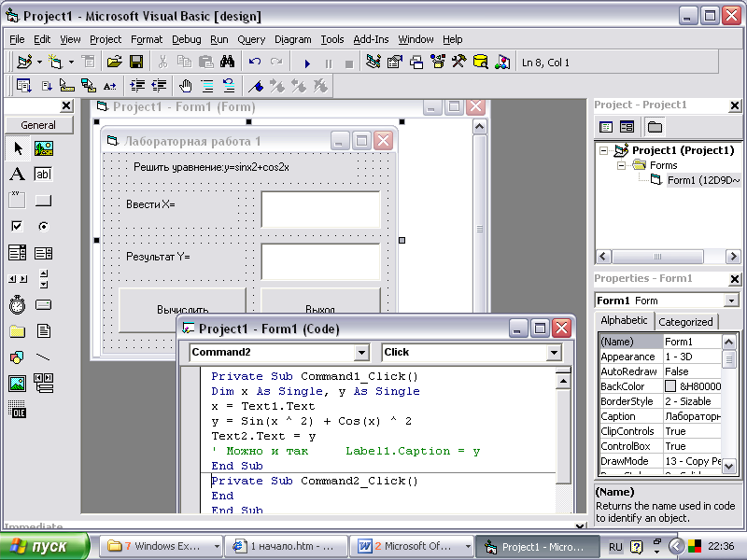Select the TextBox tool
Screen dimensions: 747x560
point(43,175)
